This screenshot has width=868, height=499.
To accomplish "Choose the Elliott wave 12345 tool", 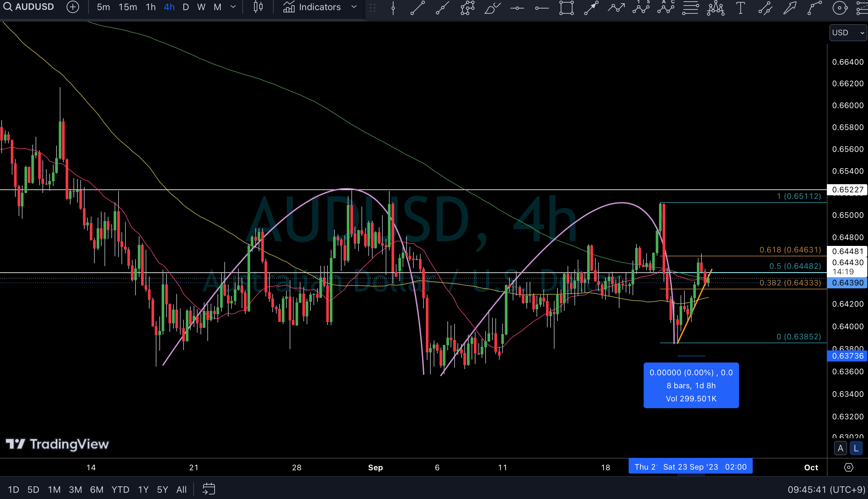I will coord(641,8).
